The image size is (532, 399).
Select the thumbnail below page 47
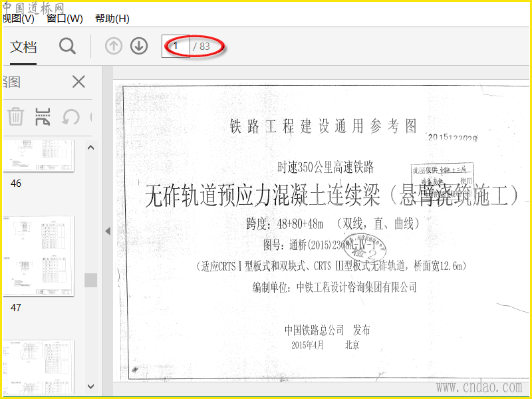click(39, 367)
